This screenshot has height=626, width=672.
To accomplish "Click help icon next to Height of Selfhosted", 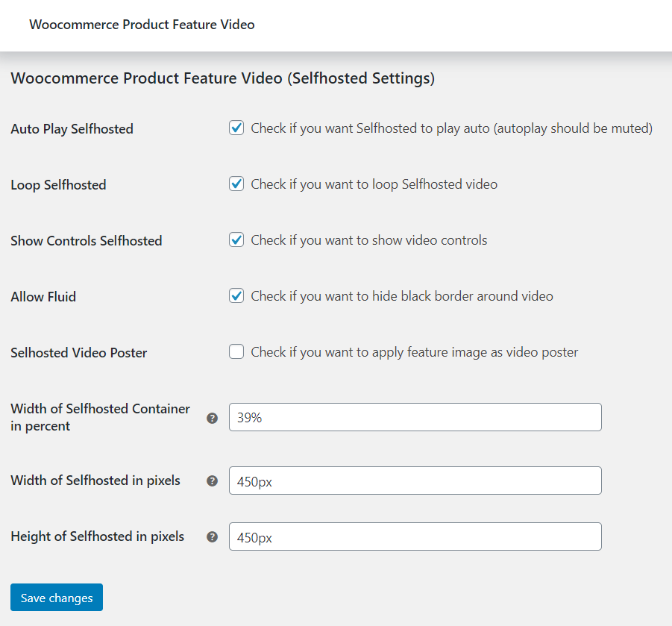I will click(212, 536).
